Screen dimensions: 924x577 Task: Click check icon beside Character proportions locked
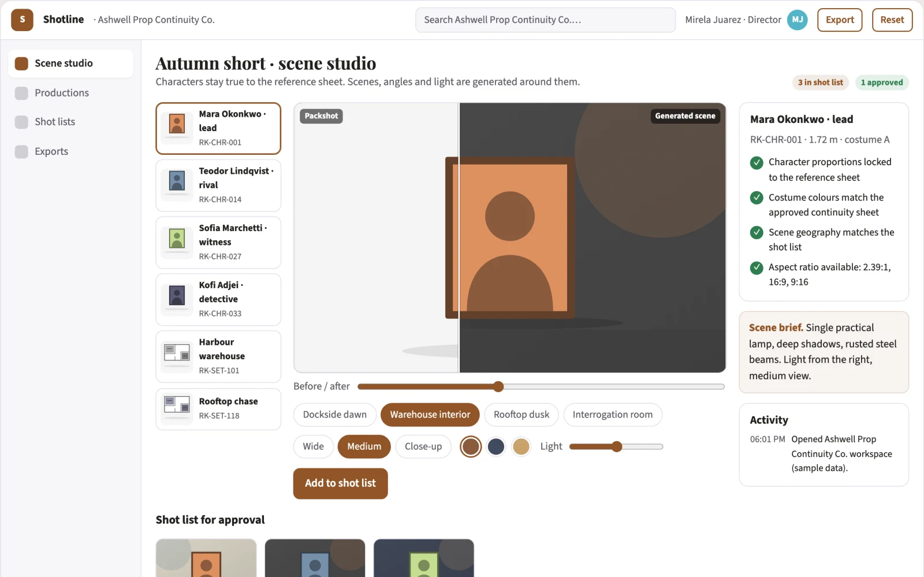click(757, 163)
